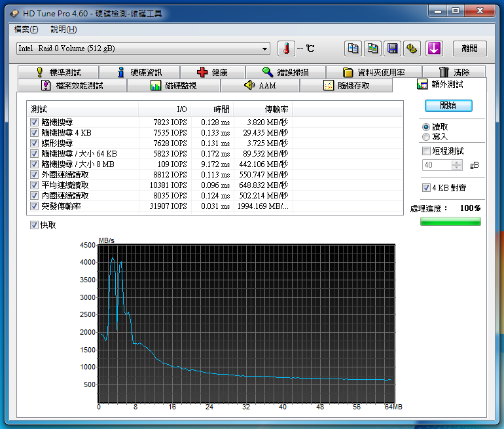Click the 9.172 ms time value
Screen dimensions: 504x429
click(215, 164)
